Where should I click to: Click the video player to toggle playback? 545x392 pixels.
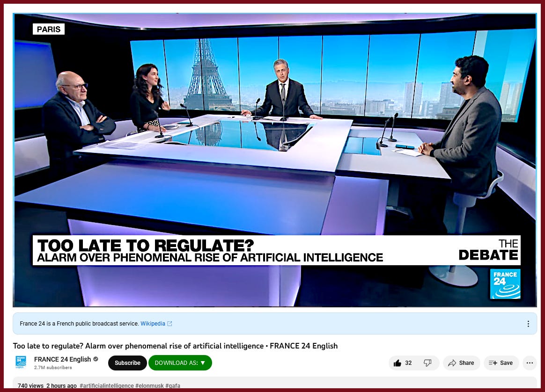tap(274, 160)
